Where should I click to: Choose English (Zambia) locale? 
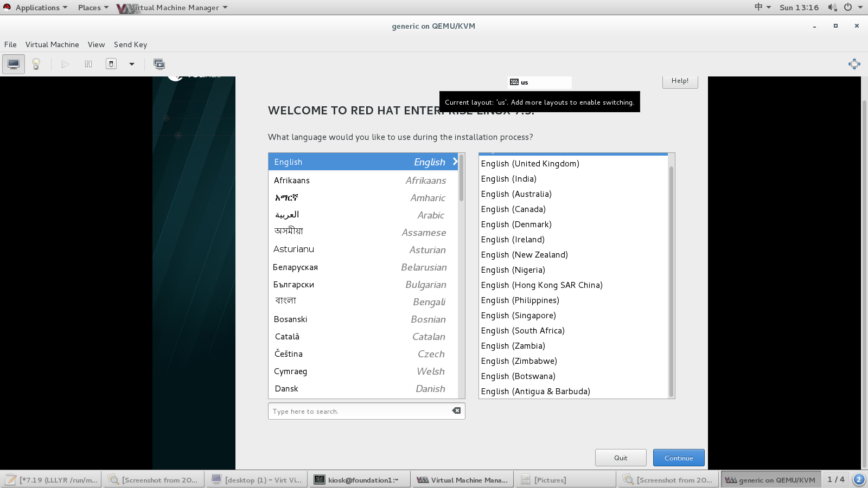pos(573,345)
